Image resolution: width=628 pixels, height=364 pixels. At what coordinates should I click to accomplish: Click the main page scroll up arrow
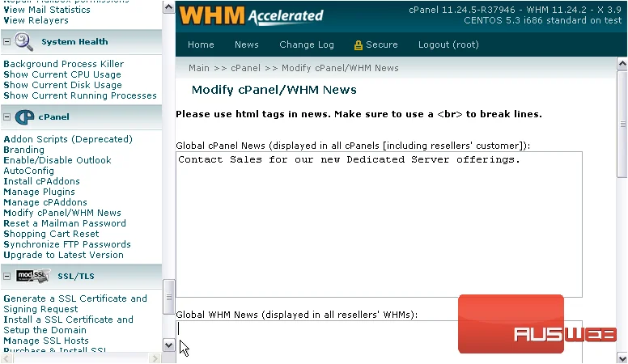coord(622,64)
